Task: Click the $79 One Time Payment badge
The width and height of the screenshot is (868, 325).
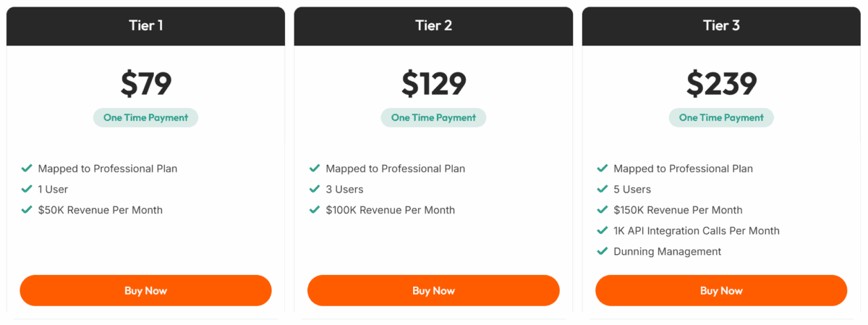Action: pyautogui.click(x=145, y=117)
